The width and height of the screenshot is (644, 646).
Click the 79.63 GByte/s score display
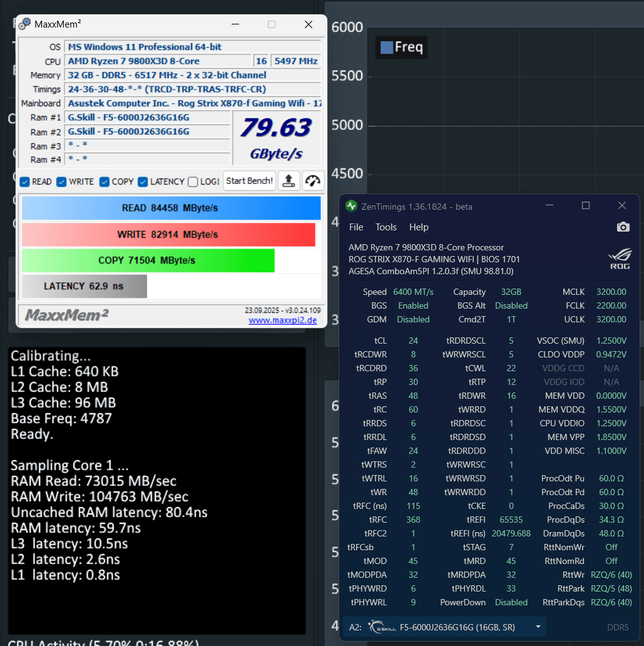tap(277, 138)
